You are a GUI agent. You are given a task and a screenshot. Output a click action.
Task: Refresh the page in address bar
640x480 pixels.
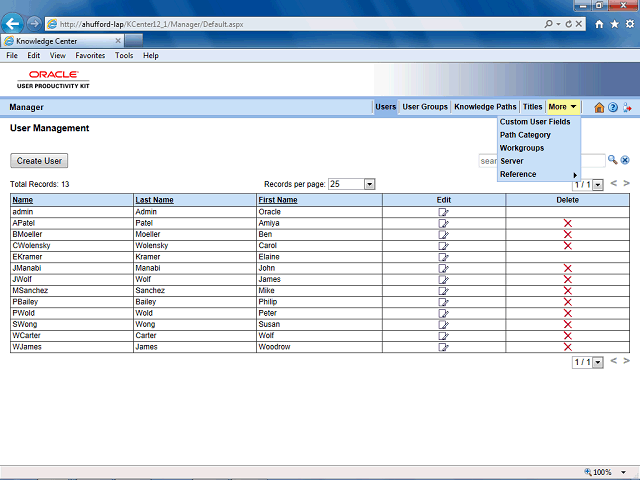569,24
